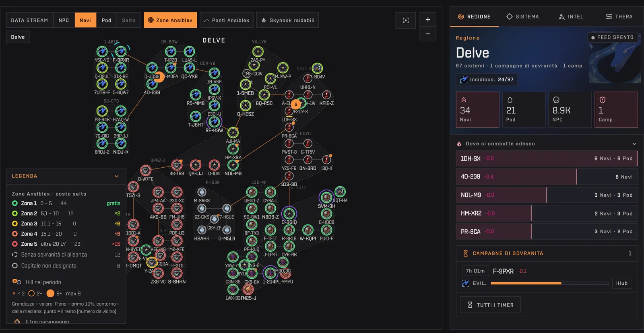This screenshot has height=333, width=644.
Task: Click the 1 Camp stat card
Action: [616, 109]
